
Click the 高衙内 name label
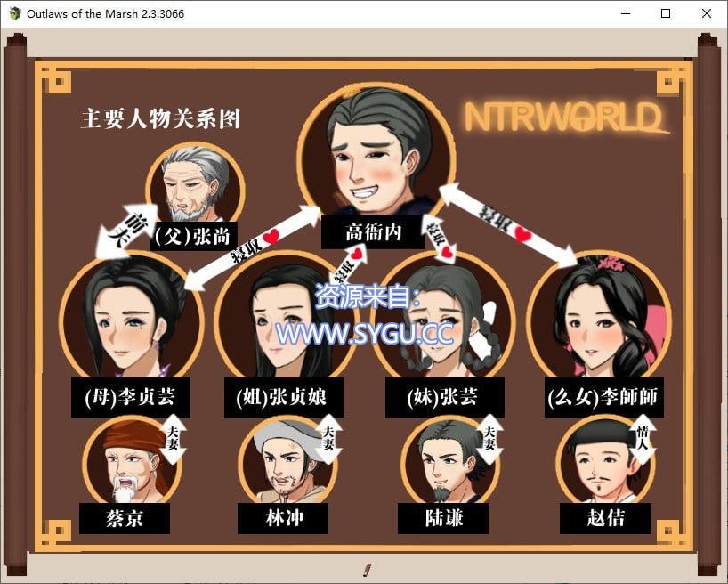click(373, 231)
